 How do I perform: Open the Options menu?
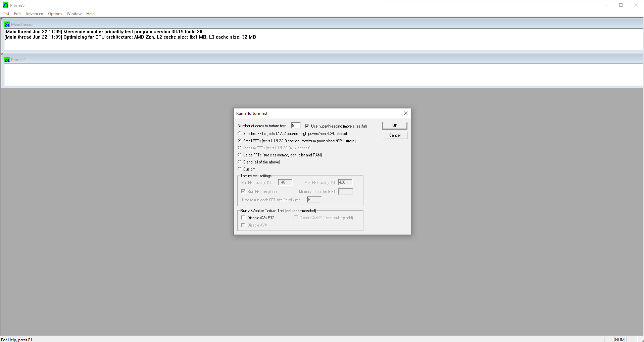[55, 14]
